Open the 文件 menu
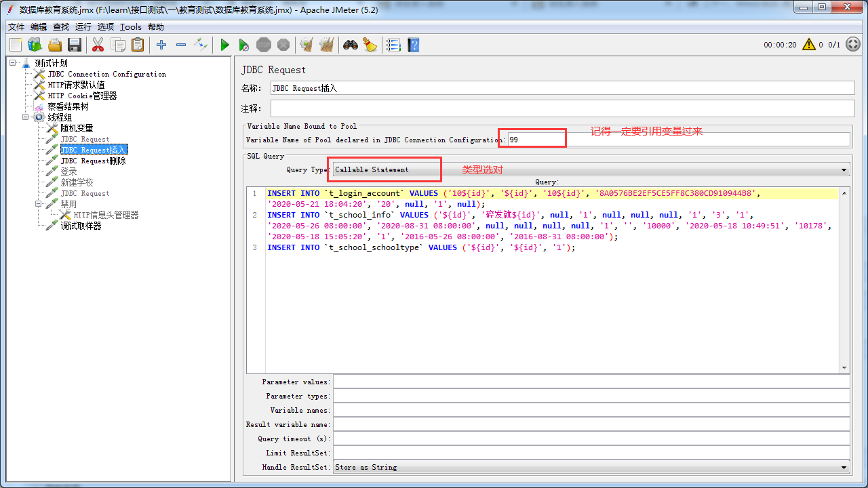 tap(16, 27)
